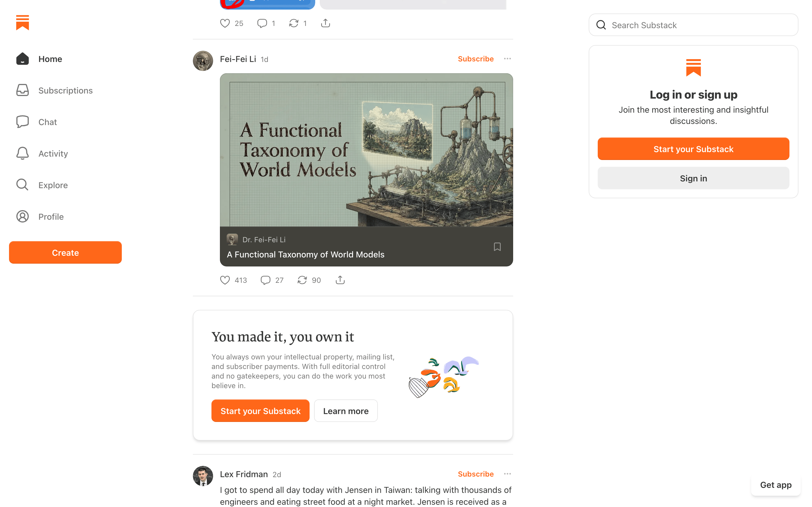Screen dimensions: 812x507
Task: Open Chat from the sidebar
Action: tap(36, 122)
